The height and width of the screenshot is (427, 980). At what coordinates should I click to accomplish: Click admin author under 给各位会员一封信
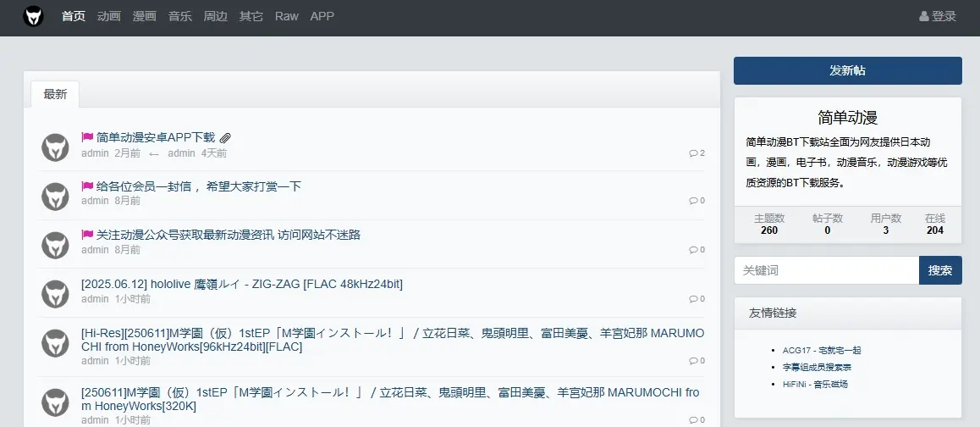(95, 201)
